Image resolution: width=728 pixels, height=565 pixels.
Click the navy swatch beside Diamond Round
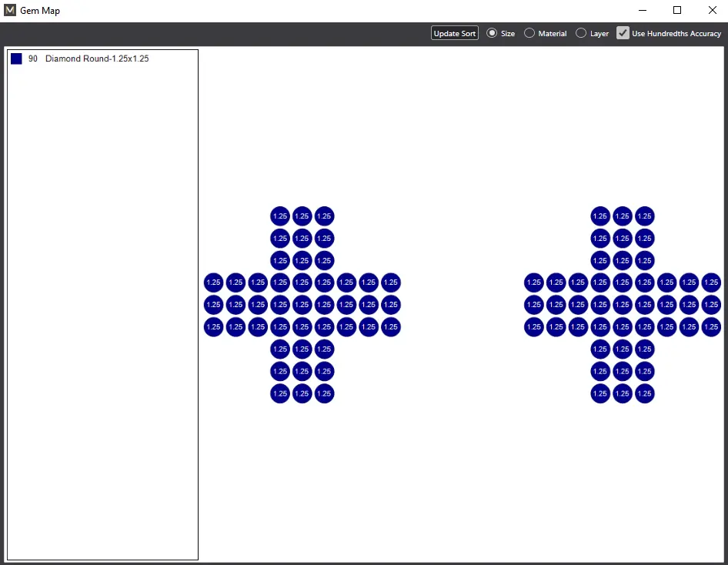coord(16,59)
